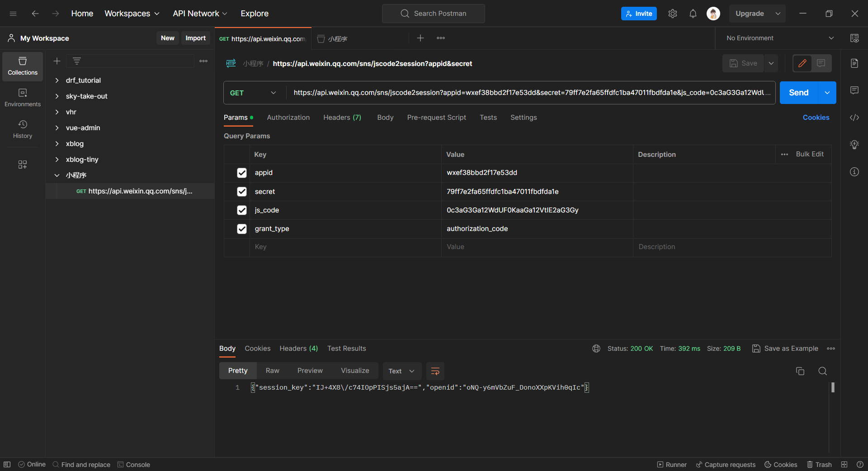Expand the drf_tutorial collection

click(57, 80)
